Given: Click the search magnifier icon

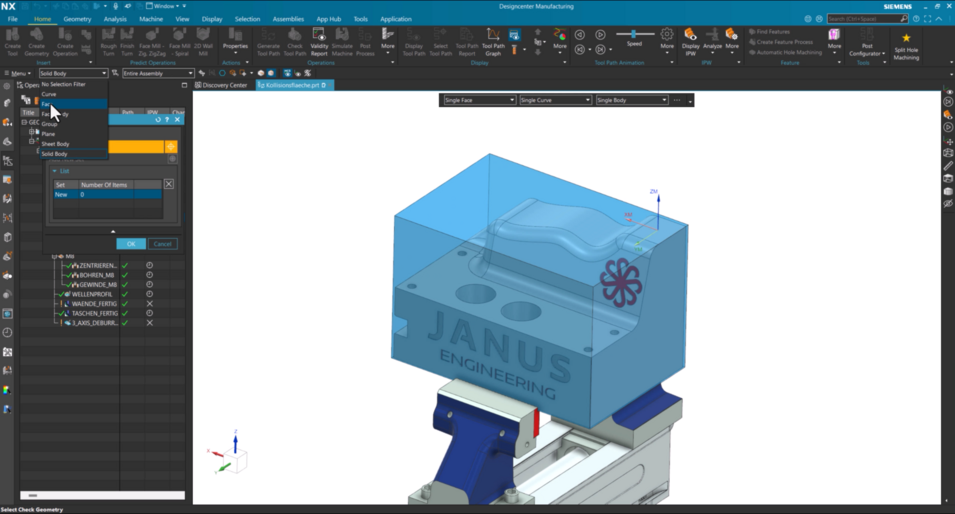Looking at the screenshot, I should (x=903, y=19).
